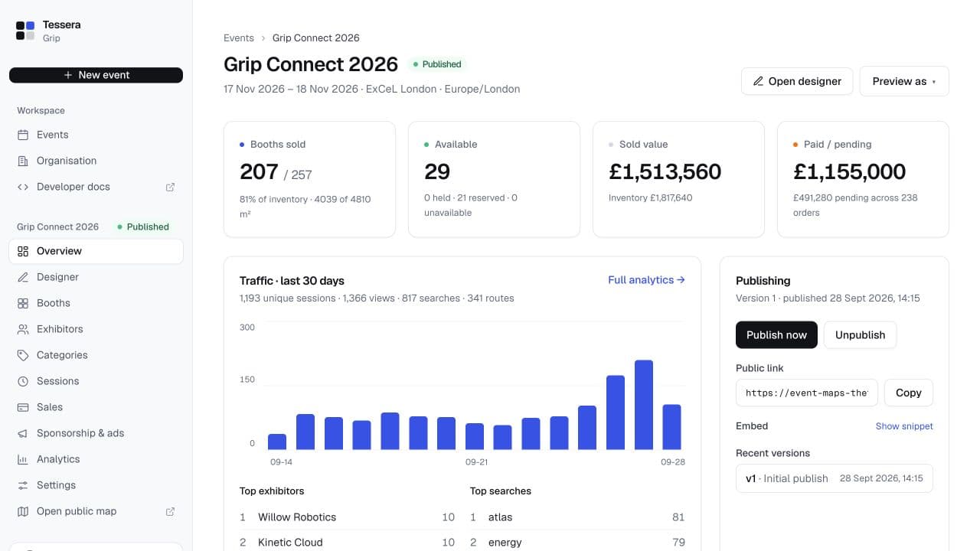Open Developer docs external link icon
This screenshot has height=551, width=980.
click(x=171, y=187)
